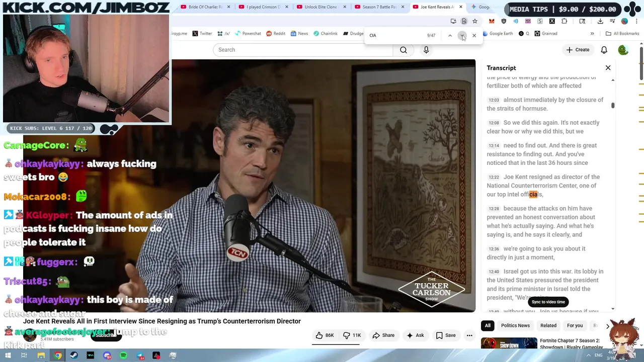Open Task View on taskbar

pos(24,355)
